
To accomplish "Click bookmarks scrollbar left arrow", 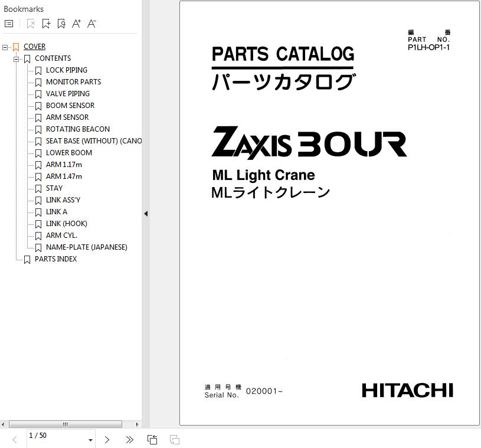I will (x=3, y=424).
